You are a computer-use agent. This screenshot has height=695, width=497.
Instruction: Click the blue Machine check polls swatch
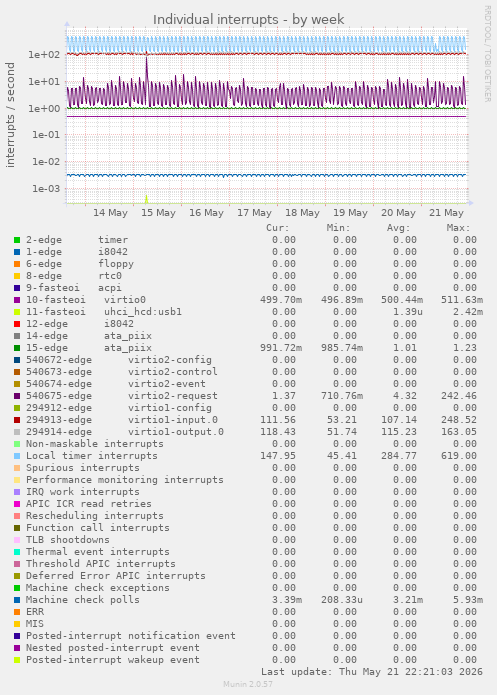[17, 600]
